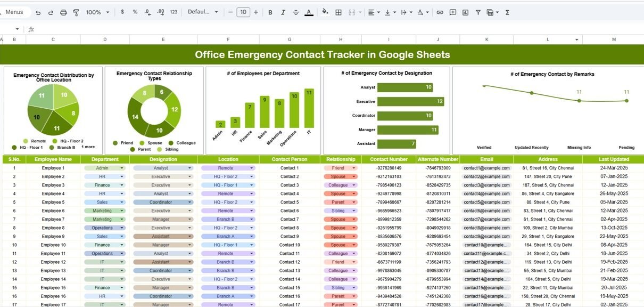
Task: Select the Paint format tool
Action: 76,12
